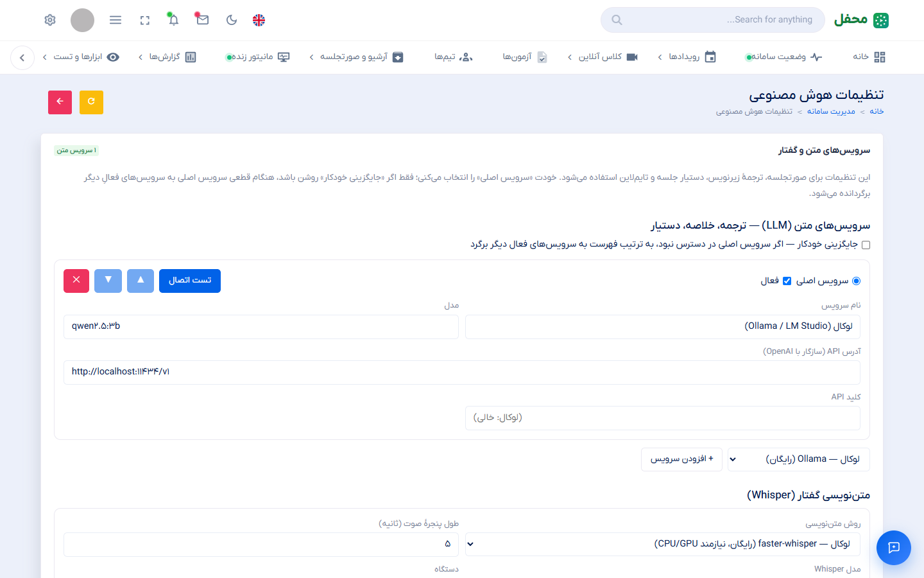Screen dimensions: 924x578
Task: Follow مدیریت سامانه breadcrumb link
Action: (x=831, y=112)
